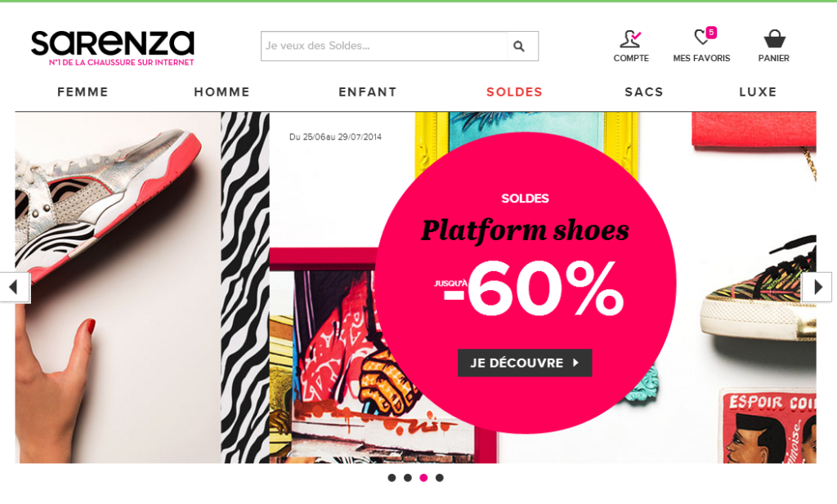837x504 pixels.
Task: Open the Homme menu
Action: click(x=222, y=91)
